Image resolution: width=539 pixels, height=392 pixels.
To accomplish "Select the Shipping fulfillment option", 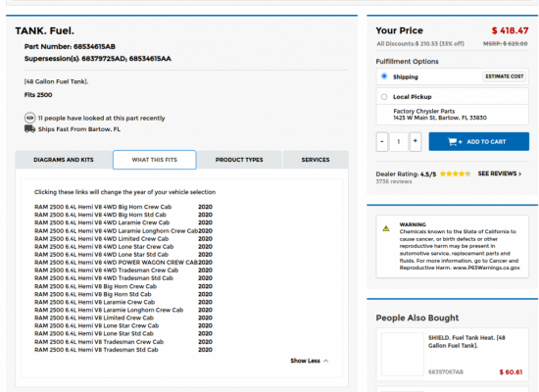I will point(384,76).
